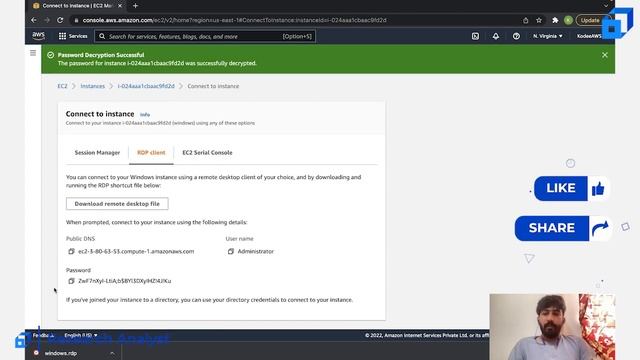
Task: Click the search for services field
Action: click(204, 36)
